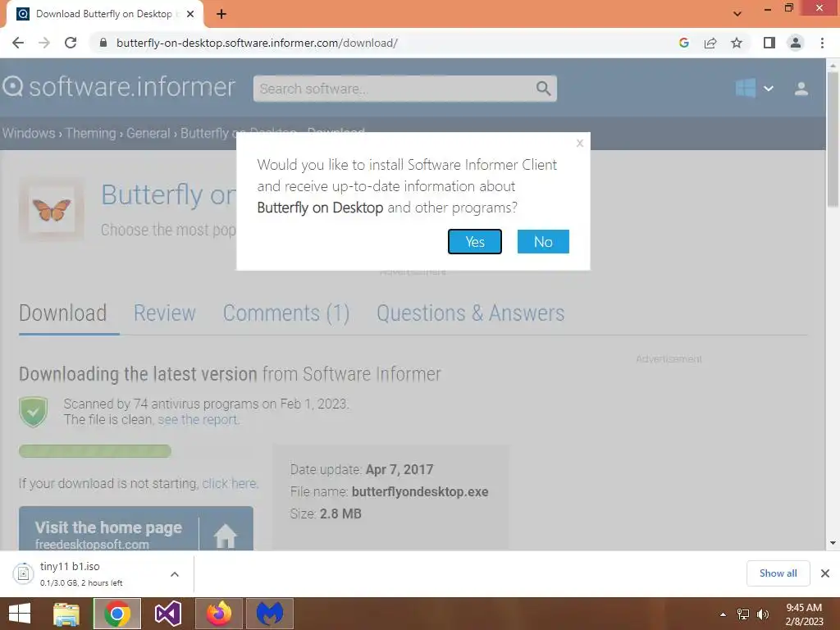Expand the platform dropdown chevron

click(768, 89)
